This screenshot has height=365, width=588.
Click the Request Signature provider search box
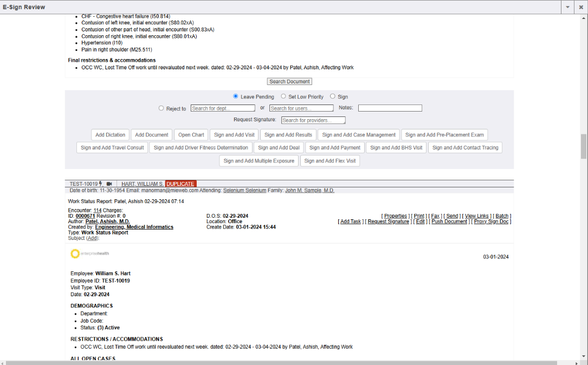(313, 120)
